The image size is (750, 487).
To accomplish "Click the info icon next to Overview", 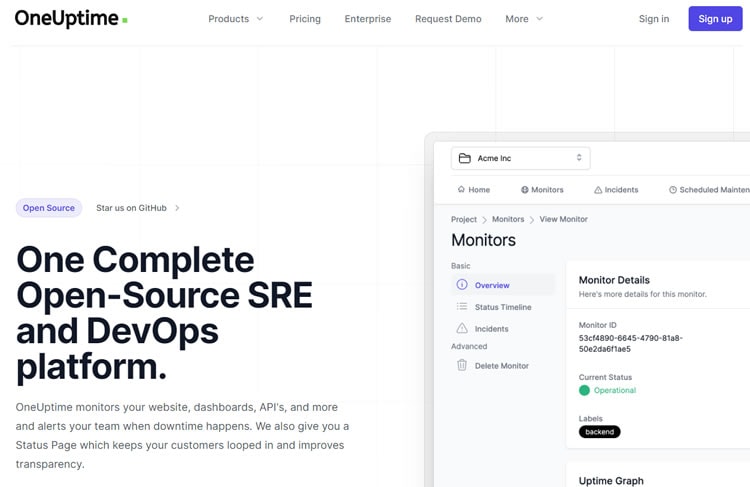I will click(462, 285).
